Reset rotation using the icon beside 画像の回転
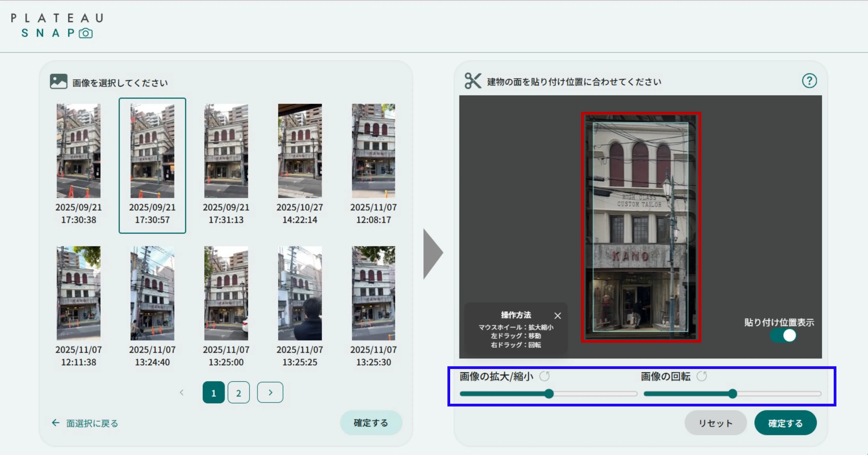The width and height of the screenshot is (868, 455). (x=702, y=377)
